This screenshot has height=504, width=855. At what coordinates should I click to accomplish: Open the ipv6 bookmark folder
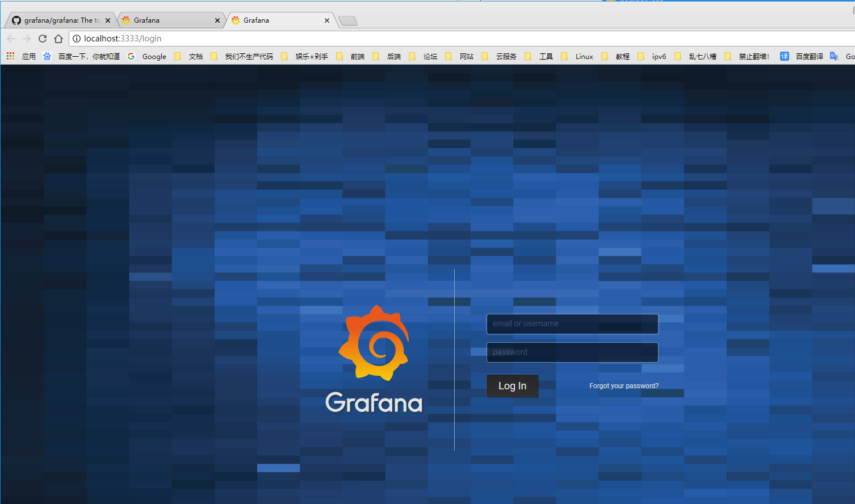pyautogui.click(x=652, y=56)
